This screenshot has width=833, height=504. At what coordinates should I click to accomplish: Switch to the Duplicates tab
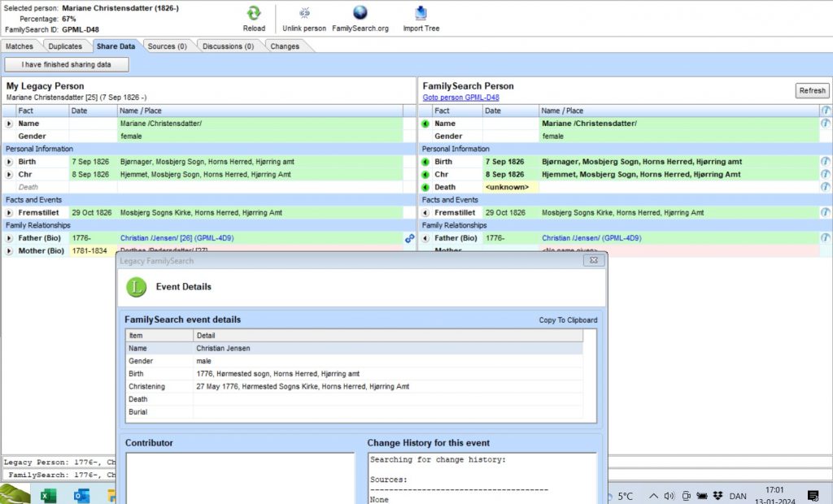(x=65, y=46)
